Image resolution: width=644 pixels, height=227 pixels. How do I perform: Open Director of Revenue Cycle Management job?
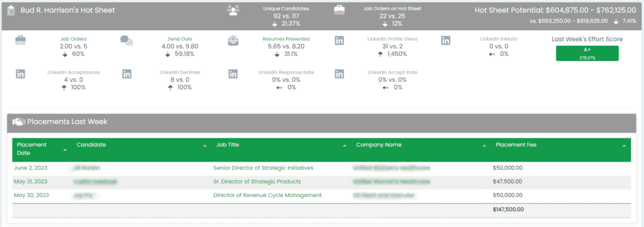(267, 195)
